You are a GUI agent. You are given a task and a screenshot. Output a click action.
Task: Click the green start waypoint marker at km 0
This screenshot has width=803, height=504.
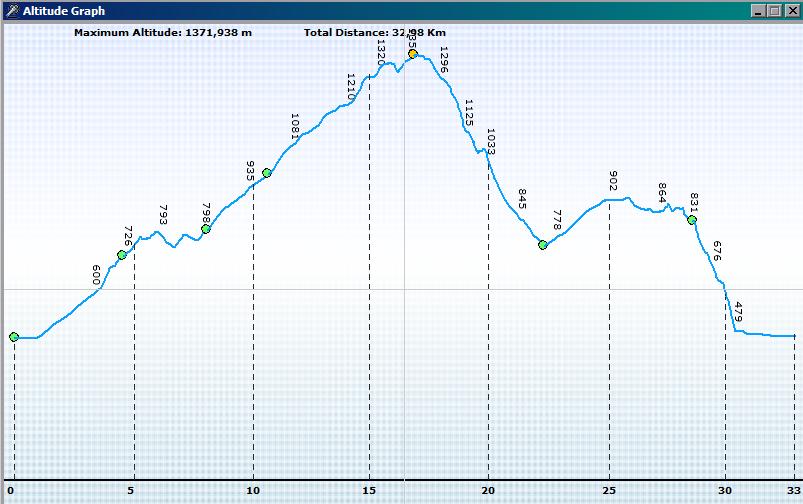click(x=14, y=337)
